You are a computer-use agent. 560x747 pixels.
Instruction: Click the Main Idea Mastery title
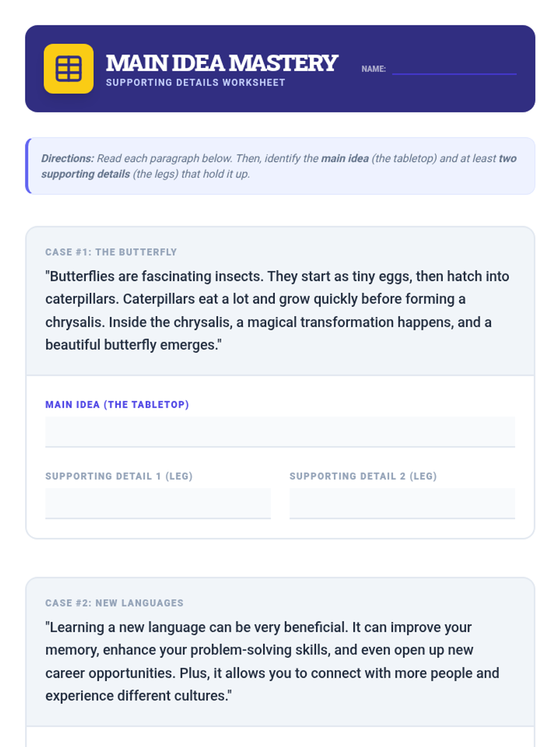point(222,63)
